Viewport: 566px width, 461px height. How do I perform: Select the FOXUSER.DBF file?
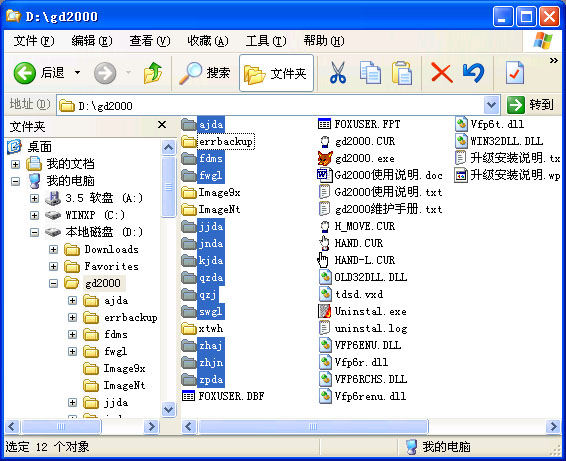coord(231,396)
